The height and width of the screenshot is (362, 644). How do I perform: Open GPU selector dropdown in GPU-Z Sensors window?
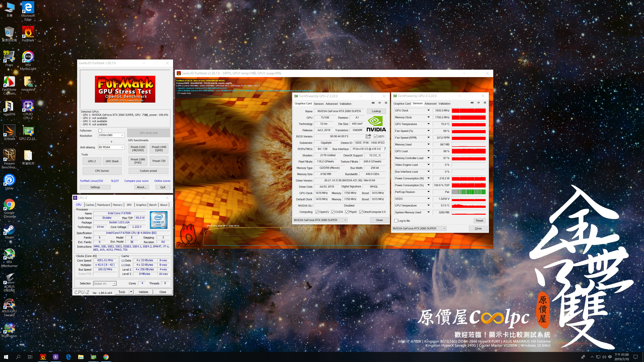tap(419, 228)
